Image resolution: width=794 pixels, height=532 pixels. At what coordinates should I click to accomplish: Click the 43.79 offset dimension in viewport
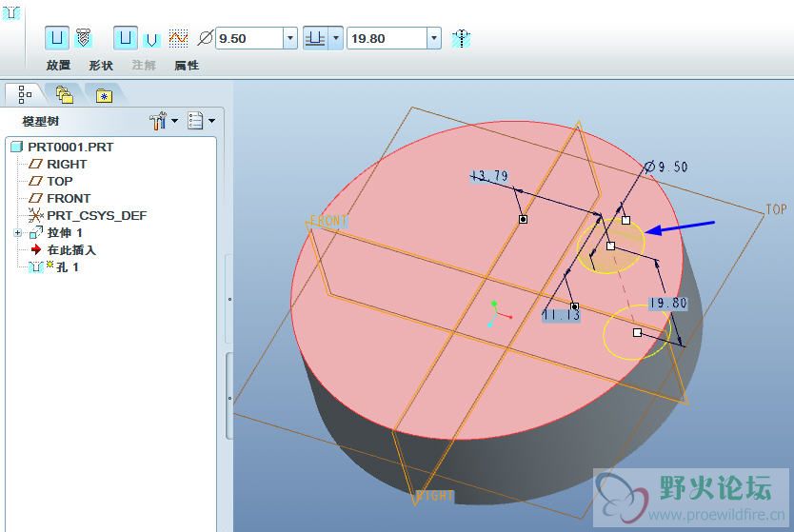488,176
